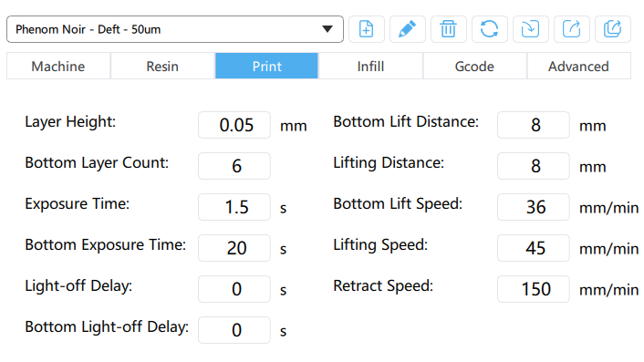Open the Phenom Noir profile dropdown
The height and width of the screenshot is (362, 644).
point(175,29)
